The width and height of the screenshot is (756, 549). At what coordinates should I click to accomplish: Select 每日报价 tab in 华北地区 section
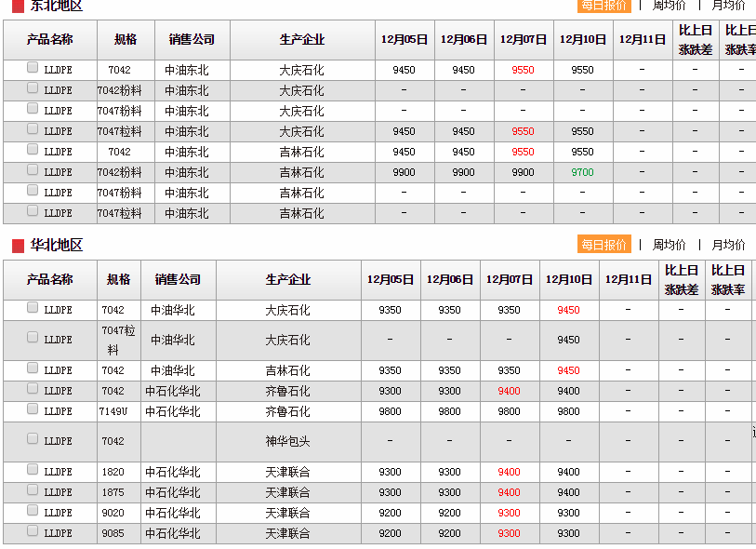603,245
